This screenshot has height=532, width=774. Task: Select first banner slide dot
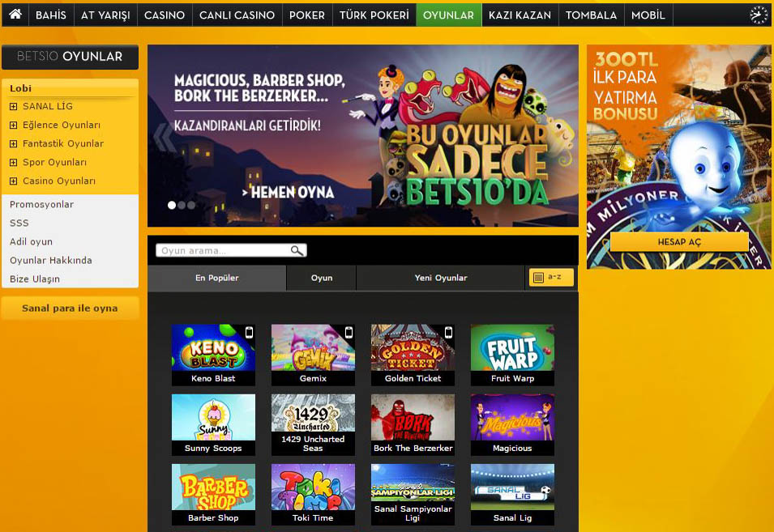tap(172, 205)
